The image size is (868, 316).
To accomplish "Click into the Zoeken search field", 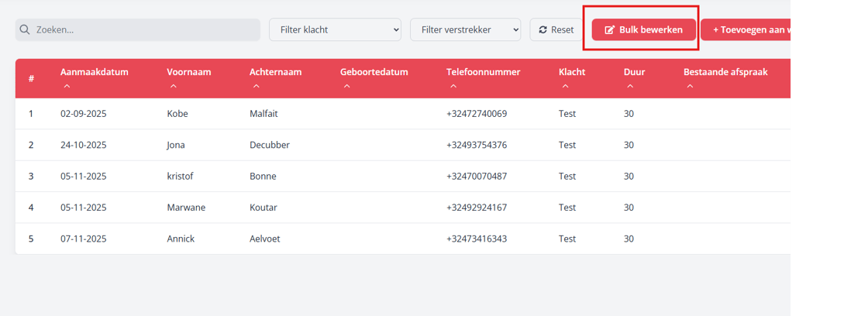I will click(x=143, y=29).
